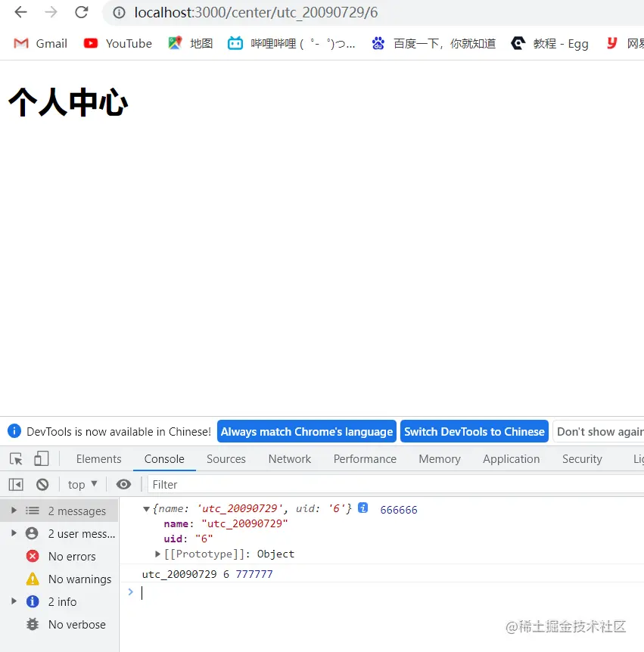Click the list icon beside 2 messages
644x652 pixels.
click(x=32, y=511)
